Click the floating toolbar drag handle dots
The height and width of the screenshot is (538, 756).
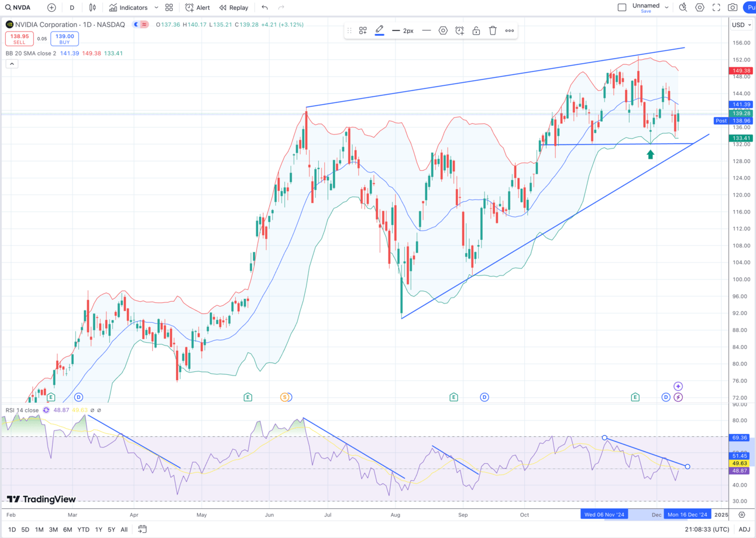coord(349,30)
